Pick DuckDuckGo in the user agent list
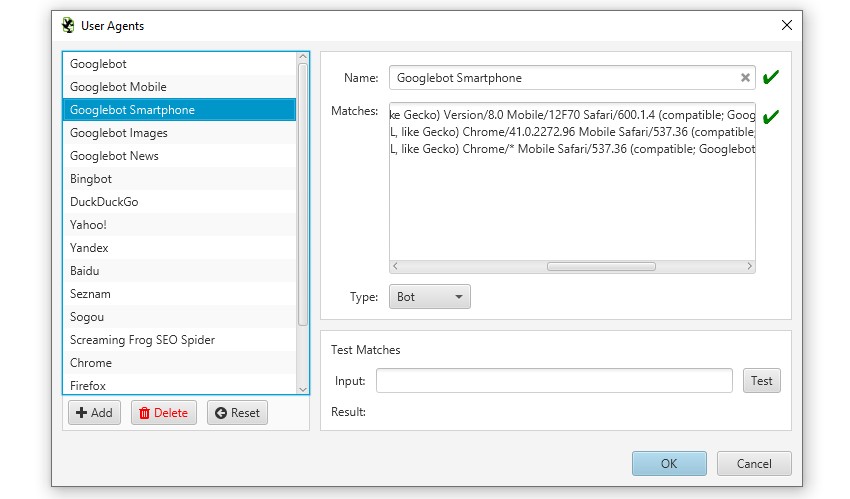 point(179,202)
